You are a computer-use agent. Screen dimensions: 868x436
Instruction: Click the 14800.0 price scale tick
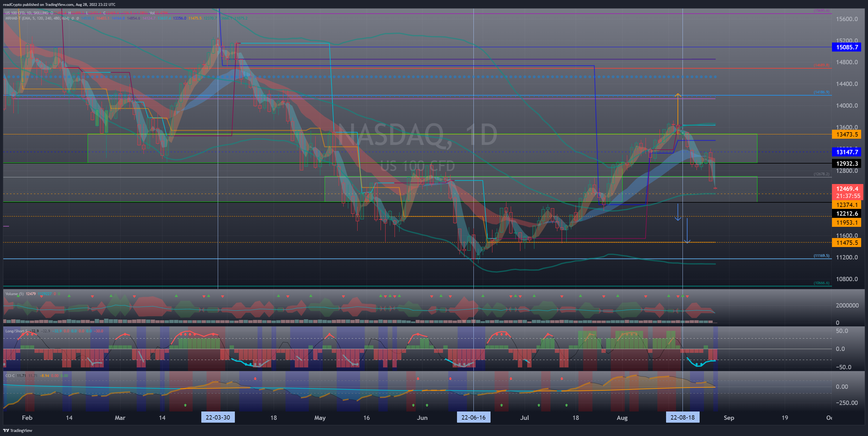[847, 62]
